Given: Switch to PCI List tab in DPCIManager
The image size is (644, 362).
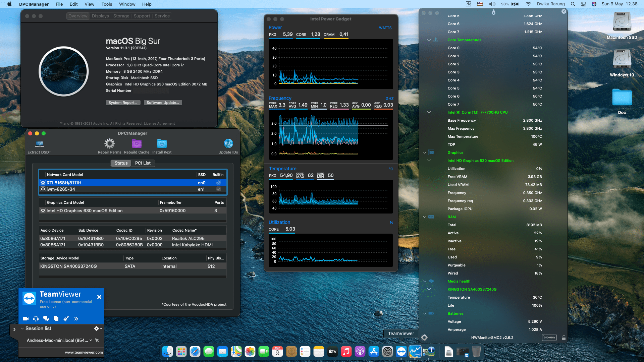Looking at the screenshot, I should (x=143, y=163).
